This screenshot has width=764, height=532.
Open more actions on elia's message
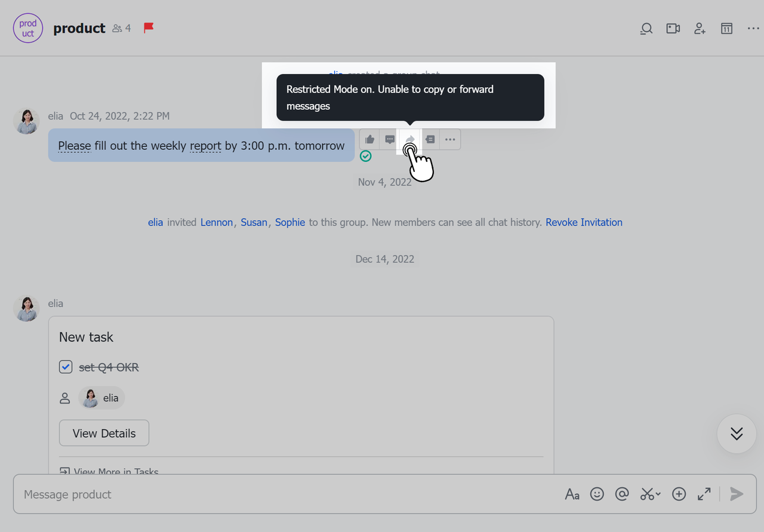click(449, 139)
